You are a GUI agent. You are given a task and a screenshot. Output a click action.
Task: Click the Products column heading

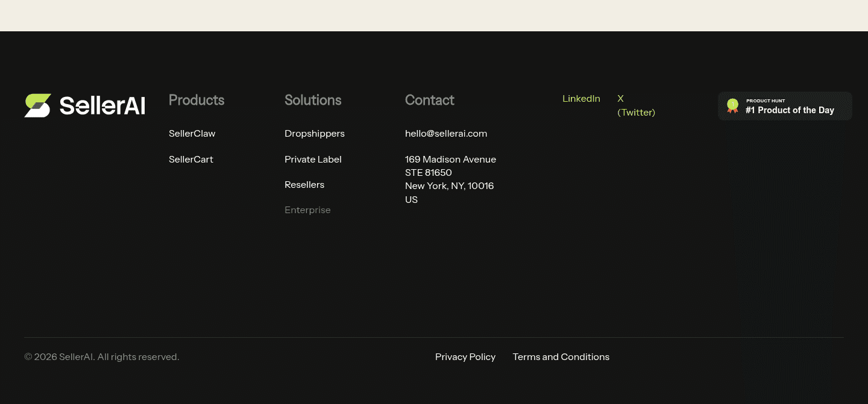(x=197, y=100)
